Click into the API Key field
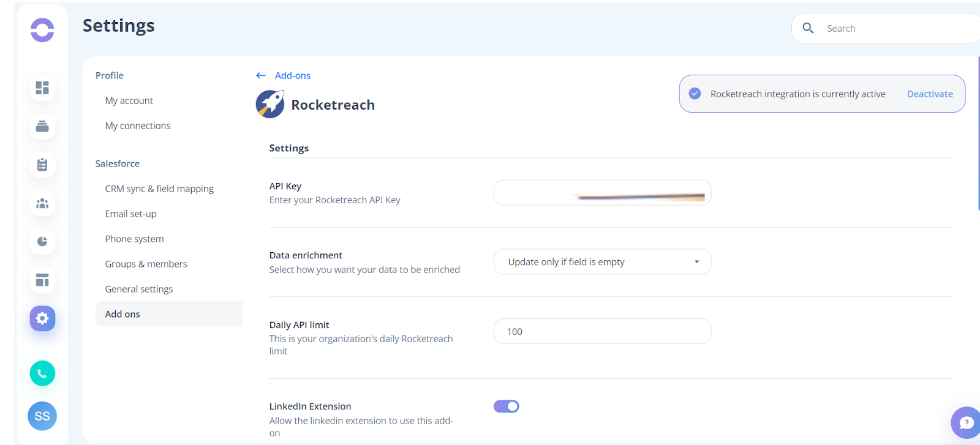This screenshot has height=445, width=980. 602,193
